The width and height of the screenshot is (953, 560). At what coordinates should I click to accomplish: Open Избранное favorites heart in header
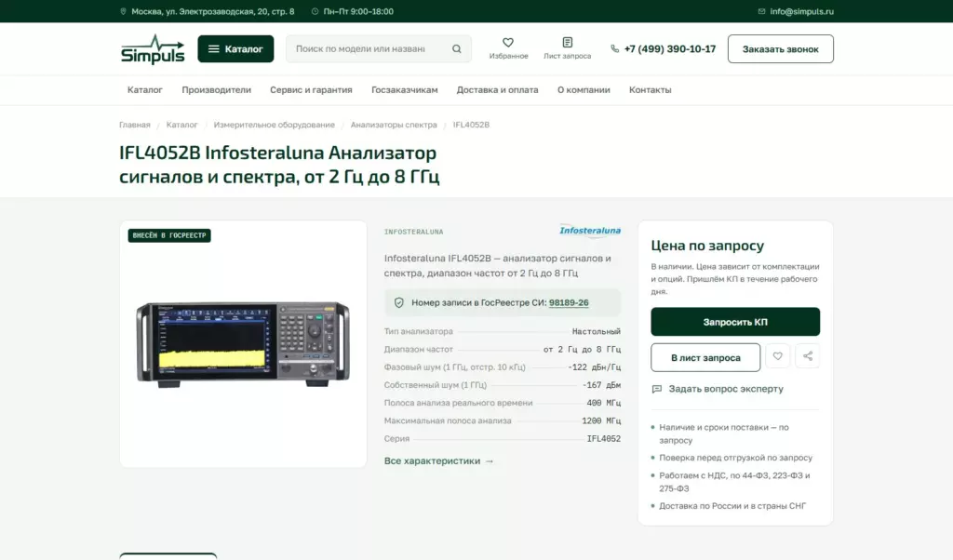[x=508, y=48]
